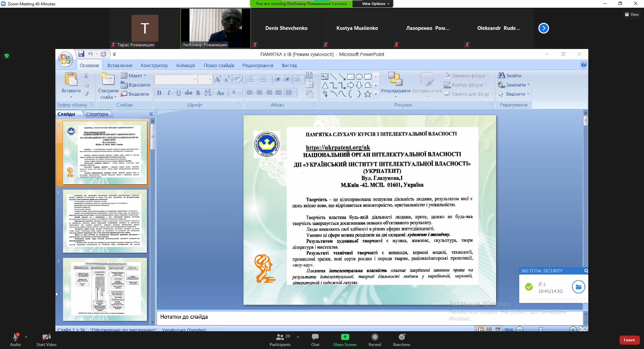Open the folder icon in 360 Total Security popup
644x349 pixels.
578,287
